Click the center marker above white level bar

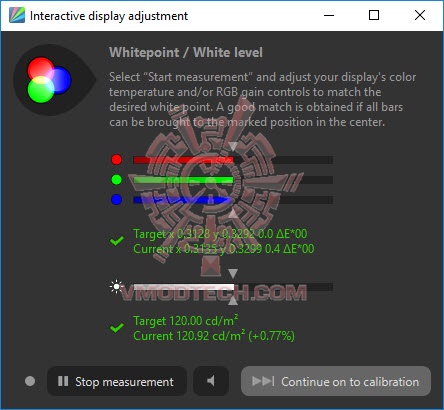click(x=233, y=274)
